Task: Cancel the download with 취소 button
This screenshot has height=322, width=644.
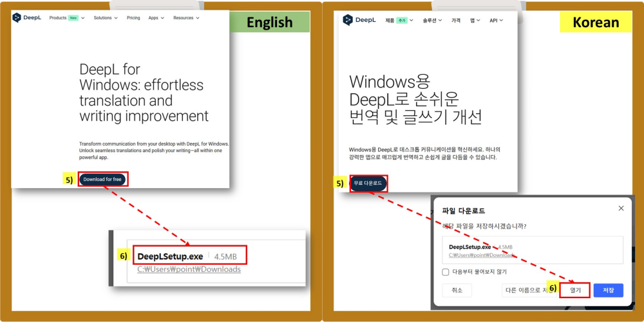Action: click(457, 290)
